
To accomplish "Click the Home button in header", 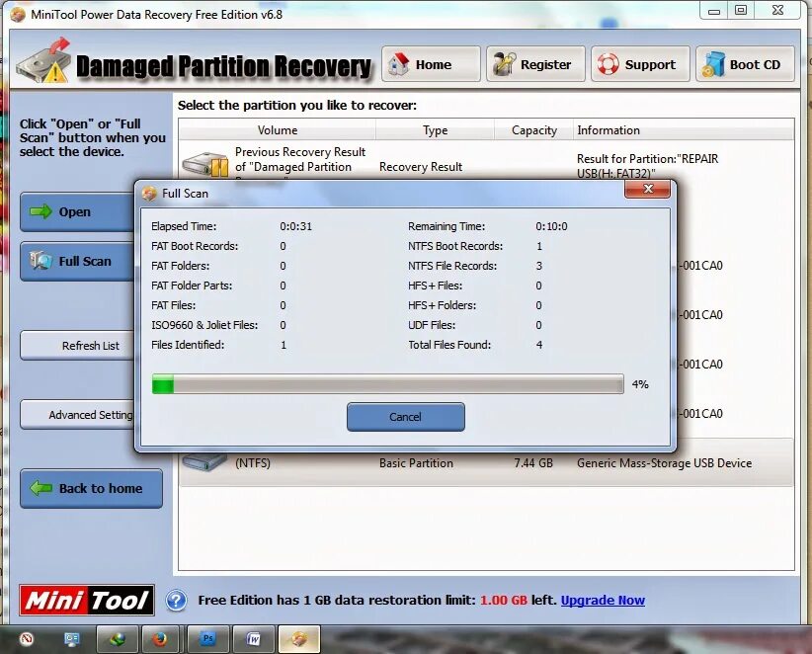I will tap(431, 64).
